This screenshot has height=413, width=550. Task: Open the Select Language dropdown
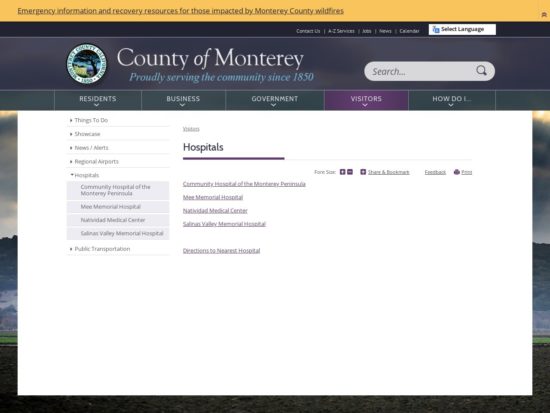tap(462, 29)
